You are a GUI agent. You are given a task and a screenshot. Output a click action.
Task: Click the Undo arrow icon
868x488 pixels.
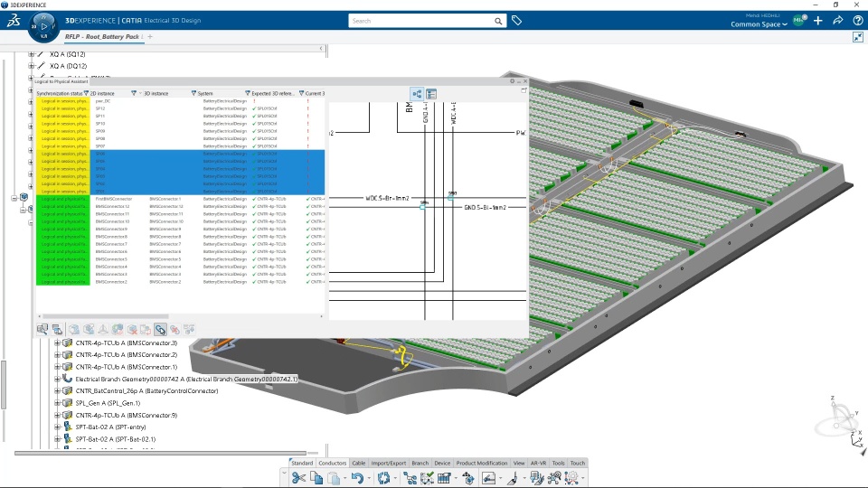tap(357, 477)
